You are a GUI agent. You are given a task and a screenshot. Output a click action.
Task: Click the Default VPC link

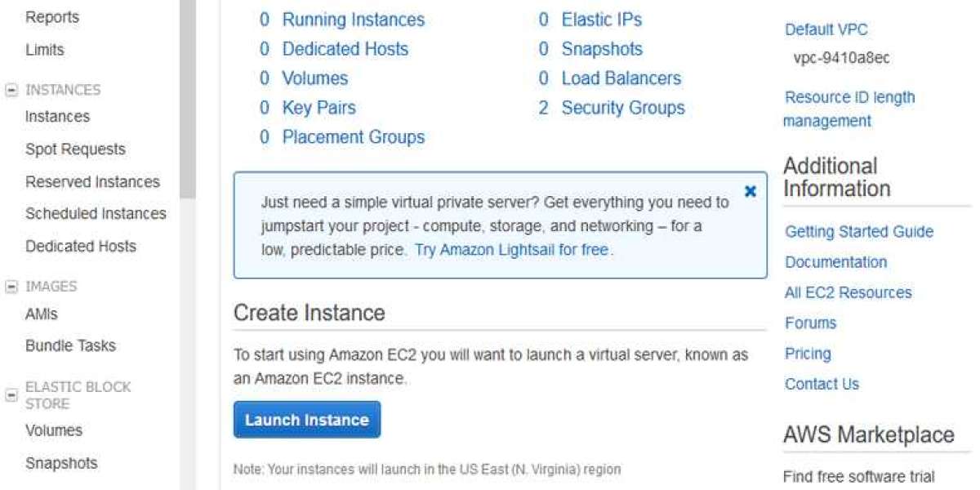(826, 29)
